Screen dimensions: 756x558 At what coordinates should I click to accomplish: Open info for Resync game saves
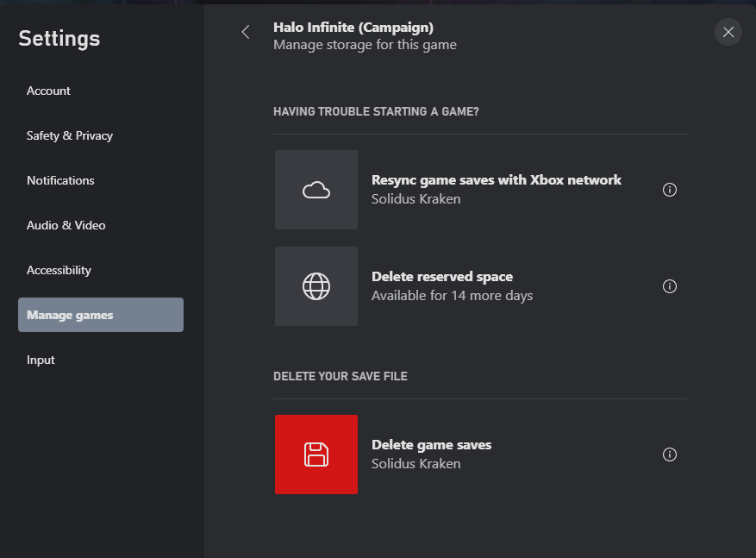670,190
